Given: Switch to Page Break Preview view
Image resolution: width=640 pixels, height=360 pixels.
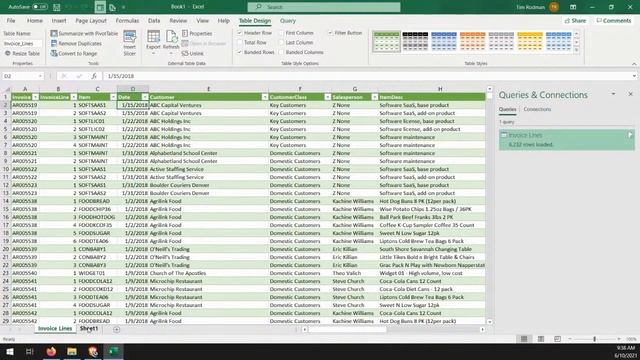Looking at the screenshot, I should 557,339.
